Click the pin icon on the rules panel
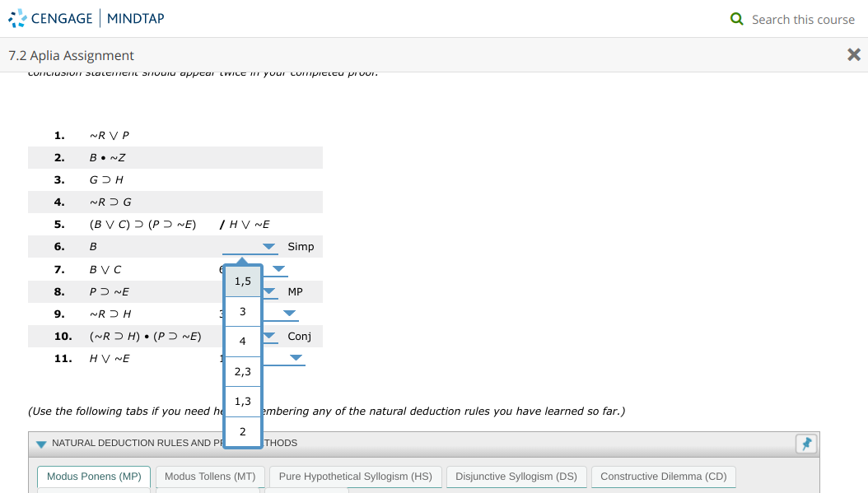This screenshot has width=868, height=493. 806,443
